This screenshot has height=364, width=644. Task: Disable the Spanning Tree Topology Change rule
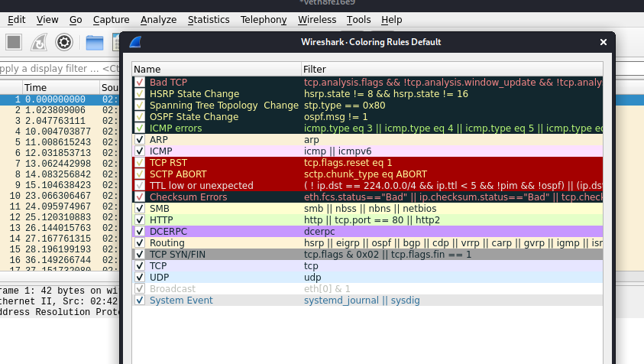140,106
